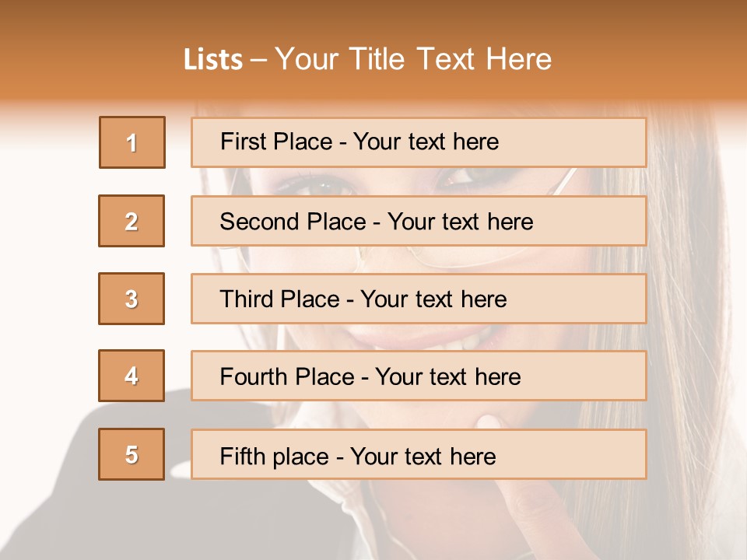The image size is (747, 560).
Task: Click the orange header band
Action: point(373,50)
